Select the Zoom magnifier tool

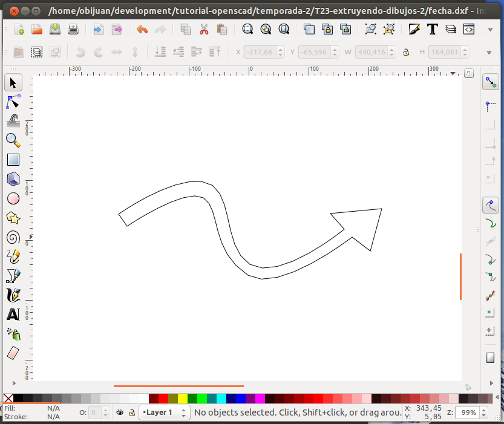point(13,140)
